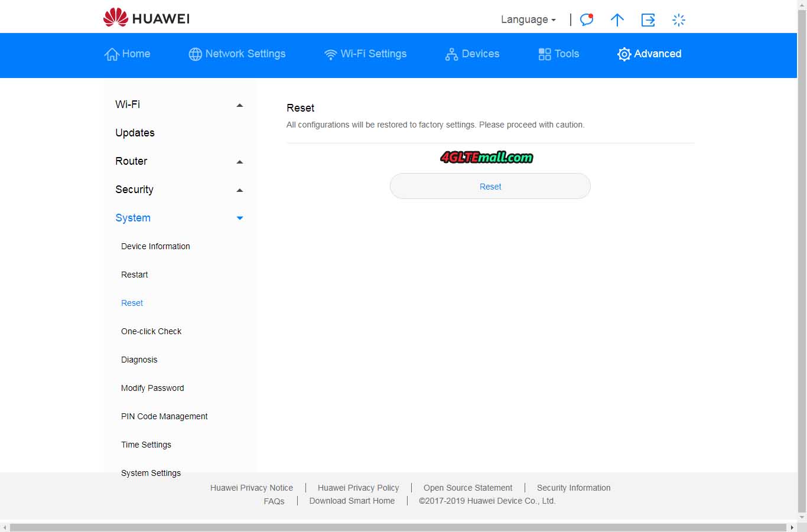Open Modify Password page

pyautogui.click(x=152, y=388)
